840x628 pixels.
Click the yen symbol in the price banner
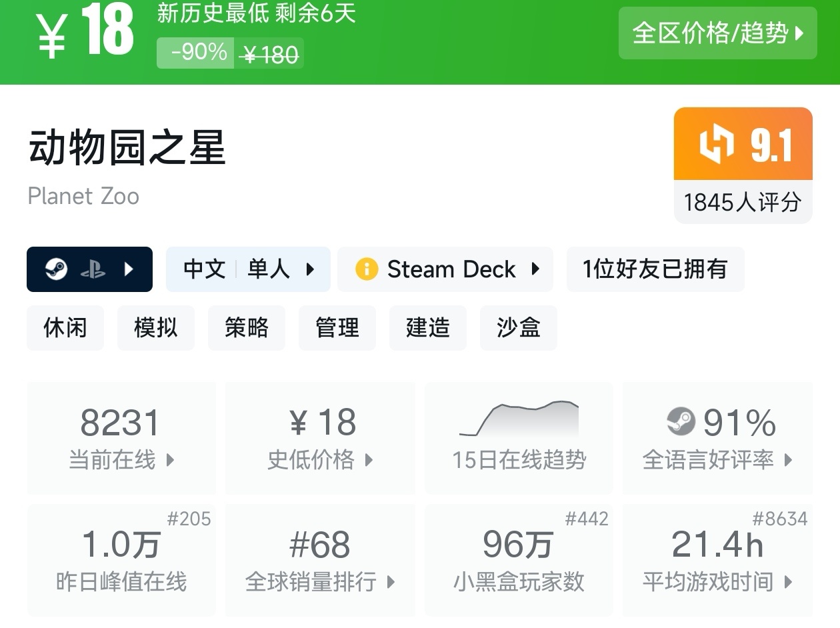pos(51,35)
